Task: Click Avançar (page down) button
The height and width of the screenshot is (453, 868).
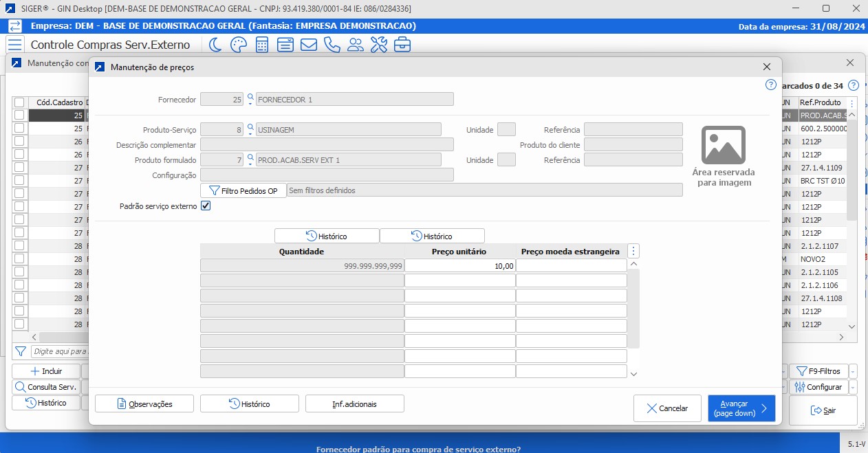Action: pyautogui.click(x=741, y=408)
